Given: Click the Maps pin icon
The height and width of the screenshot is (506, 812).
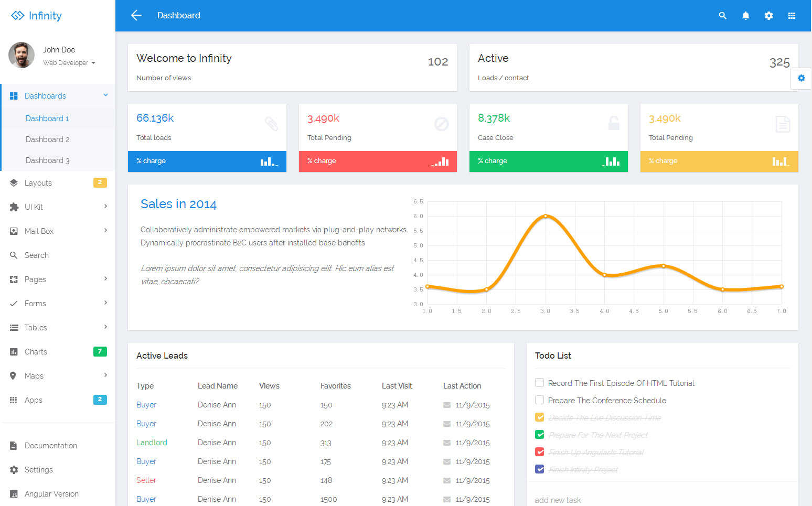Looking at the screenshot, I should pos(13,376).
